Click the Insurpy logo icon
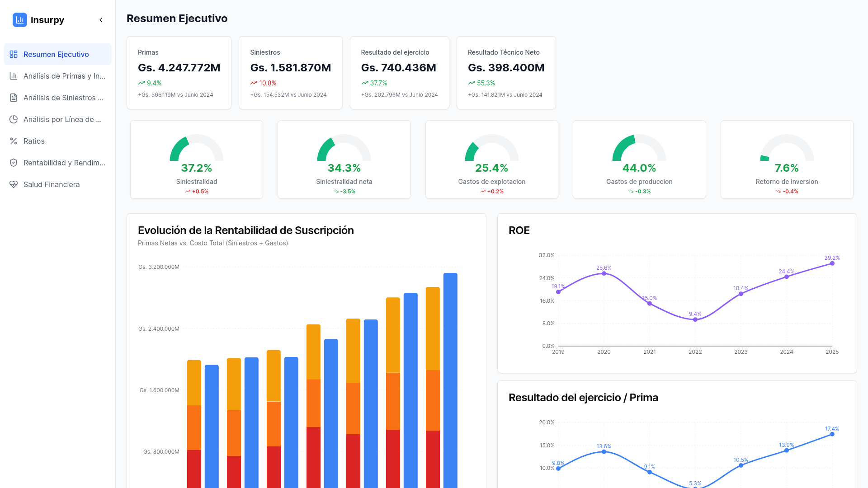This screenshot has width=868, height=488. 20,20
